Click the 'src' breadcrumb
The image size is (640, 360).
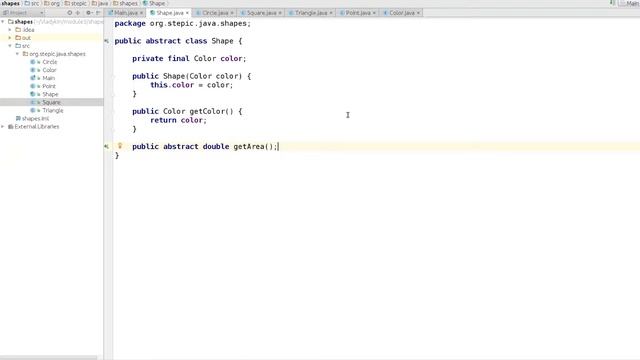pyautogui.click(x=33, y=3)
